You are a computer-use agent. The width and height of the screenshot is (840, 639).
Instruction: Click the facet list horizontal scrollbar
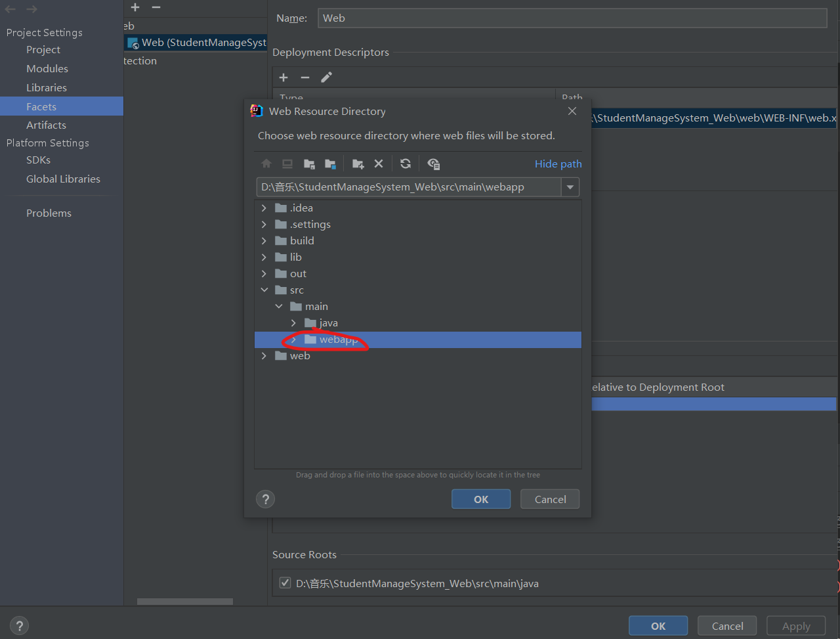(184, 601)
